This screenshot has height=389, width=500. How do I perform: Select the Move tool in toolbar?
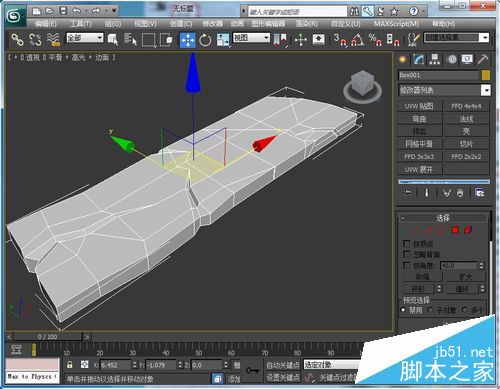(x=188, y=40)
